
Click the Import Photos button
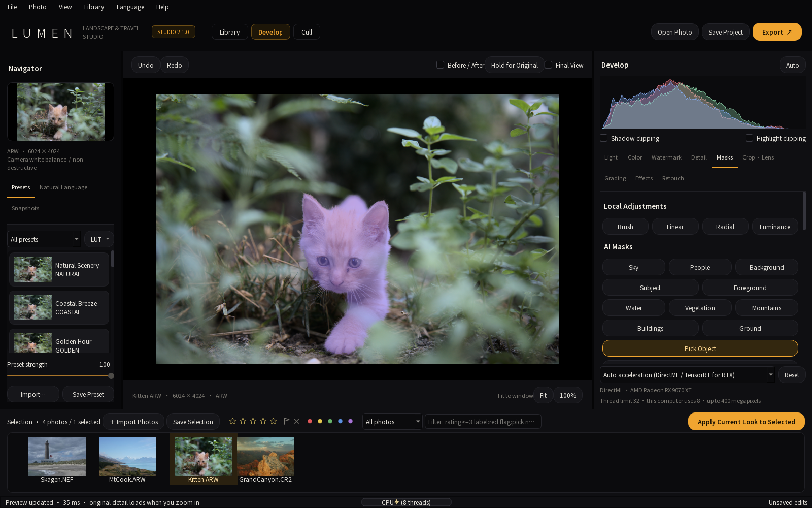pyautogui.click(x=133, y=422)
